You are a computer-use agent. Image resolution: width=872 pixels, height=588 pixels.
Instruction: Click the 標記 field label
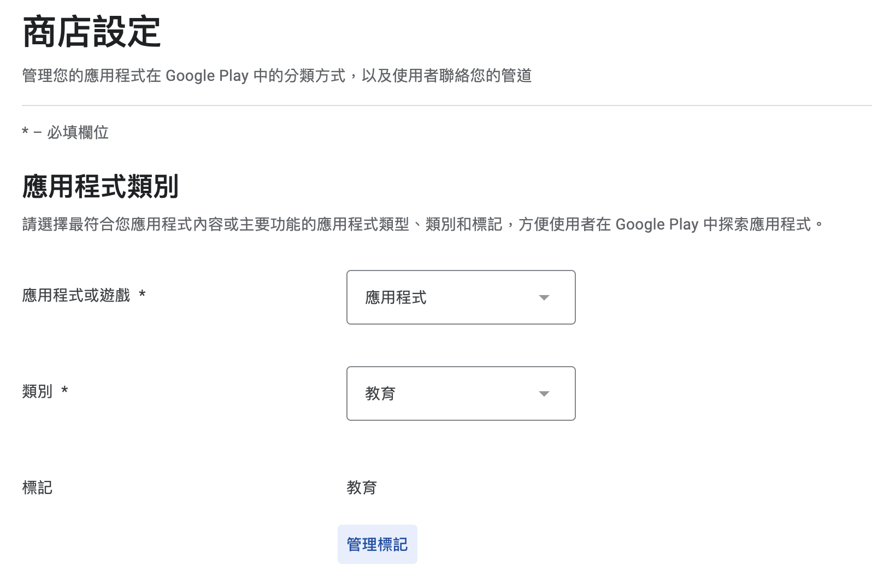pyautogui.click(x=37, y=487)
